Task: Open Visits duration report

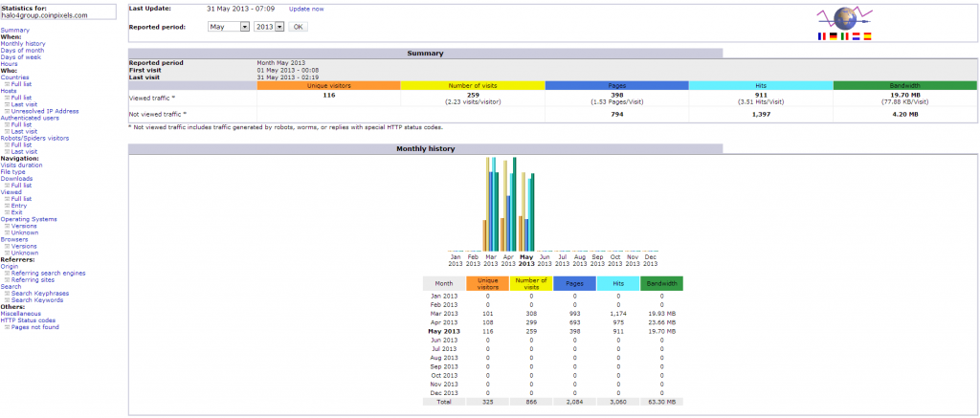Action: point(22,165)
